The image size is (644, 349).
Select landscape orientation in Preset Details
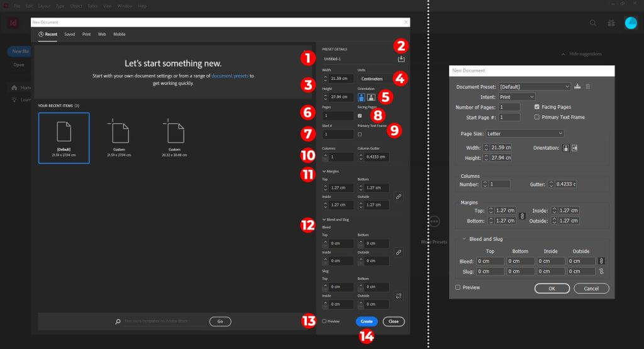[371, 97]
